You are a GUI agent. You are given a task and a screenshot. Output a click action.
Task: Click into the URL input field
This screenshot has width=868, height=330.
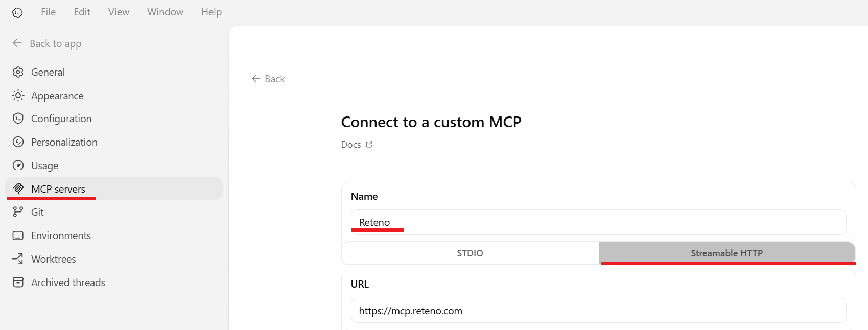(x=598, y=311)
